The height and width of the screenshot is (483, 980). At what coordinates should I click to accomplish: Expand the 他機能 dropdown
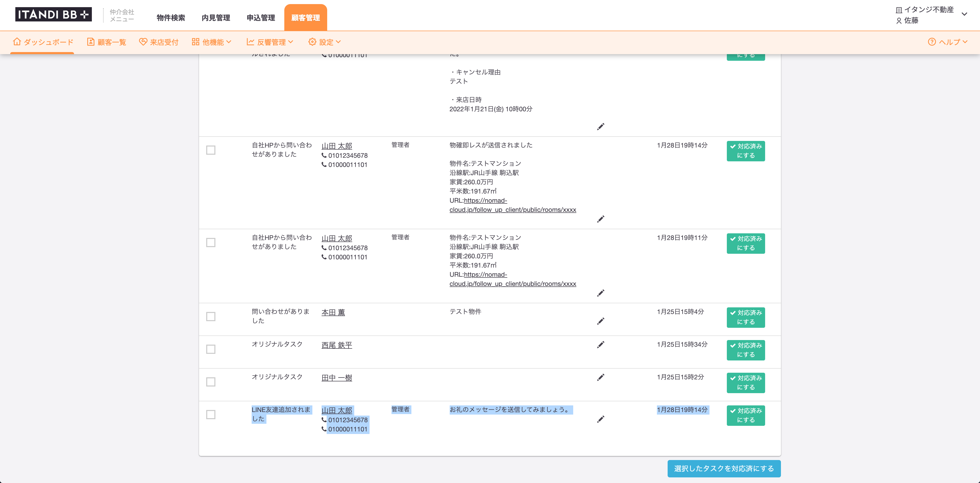coord(212,42)
